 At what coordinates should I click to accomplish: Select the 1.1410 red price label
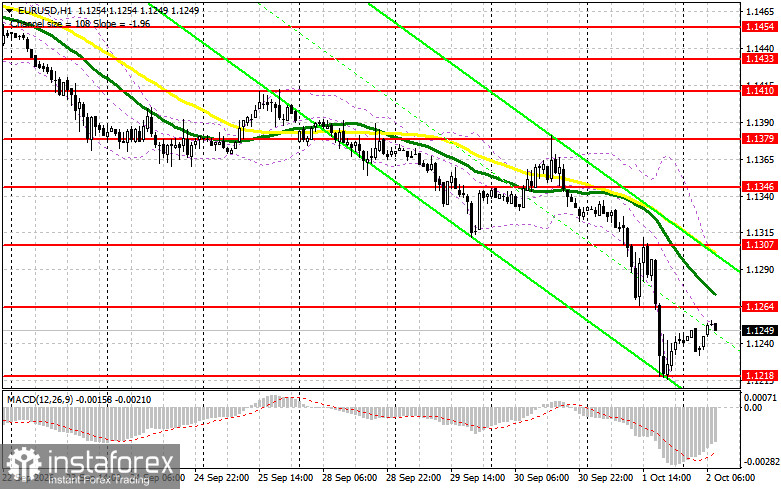[759, 91]
